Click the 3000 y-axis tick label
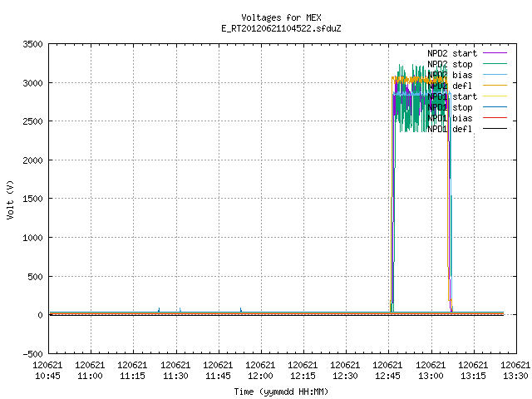 point(32,83)
